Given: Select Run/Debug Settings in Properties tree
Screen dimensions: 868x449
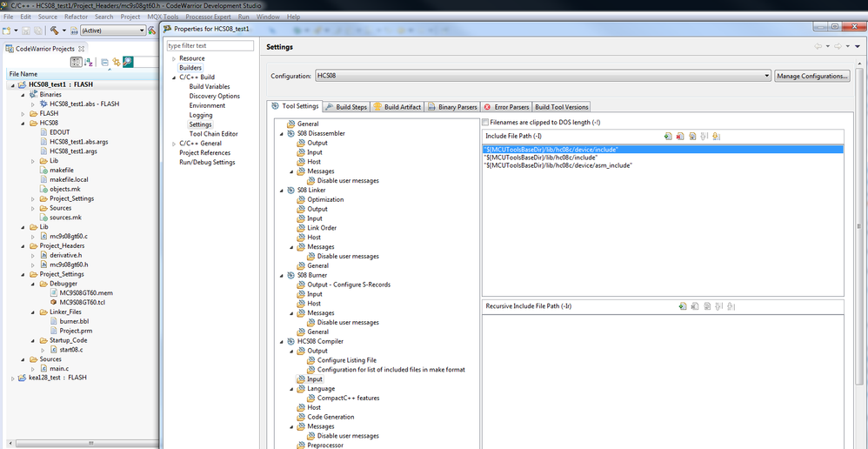Looking at the screenshot, I should (207, 162).
